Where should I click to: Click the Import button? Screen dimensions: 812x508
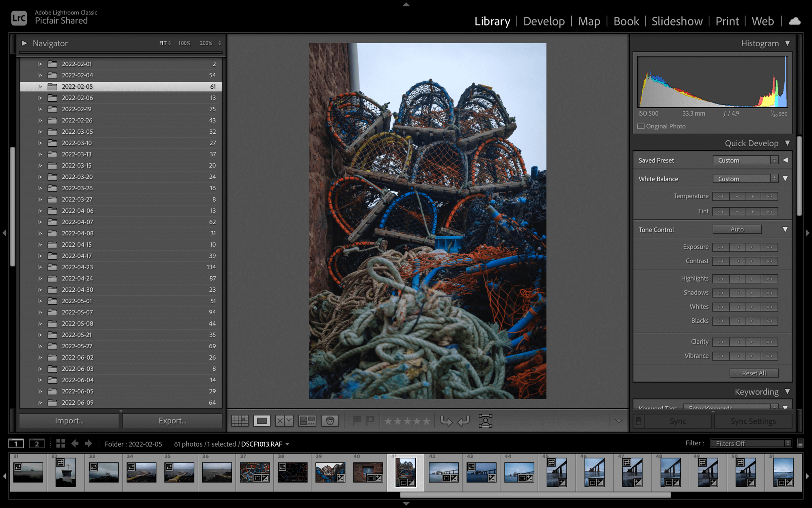point(69,421)
